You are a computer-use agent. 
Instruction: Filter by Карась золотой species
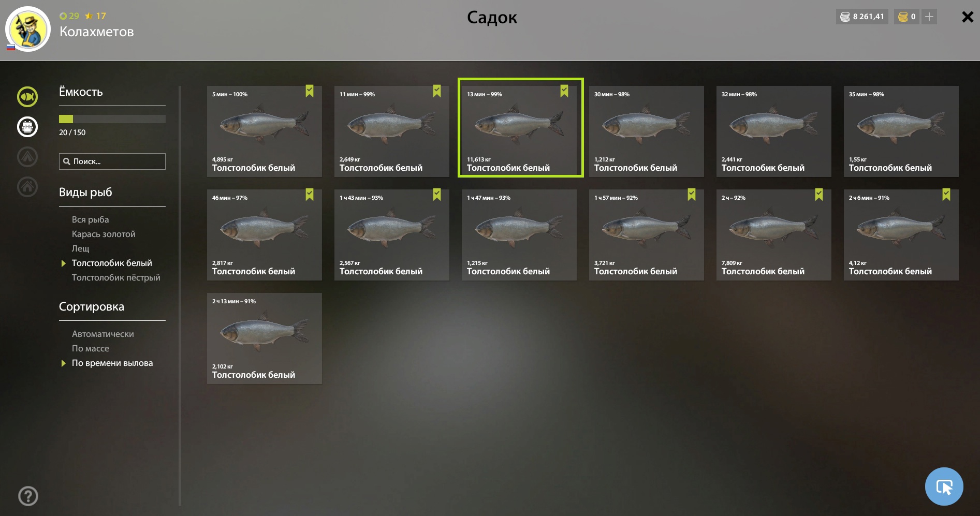pos(104,234)
